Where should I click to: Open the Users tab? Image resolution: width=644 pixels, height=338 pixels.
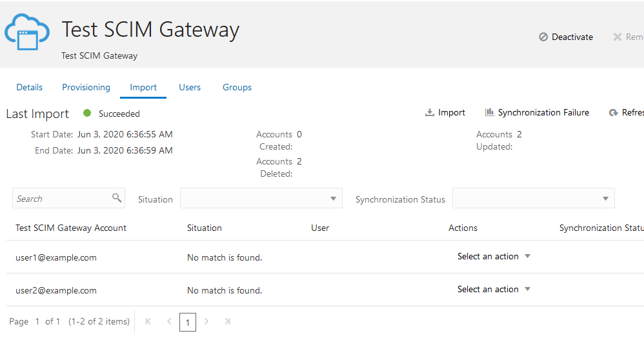tap(190, 88)
